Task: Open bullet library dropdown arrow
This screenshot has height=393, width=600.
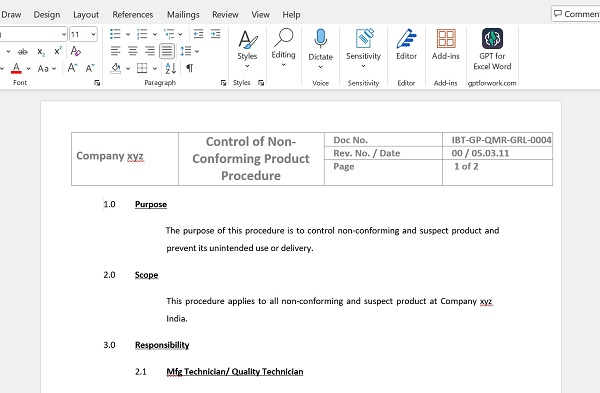Action: [x=128, y=34]
